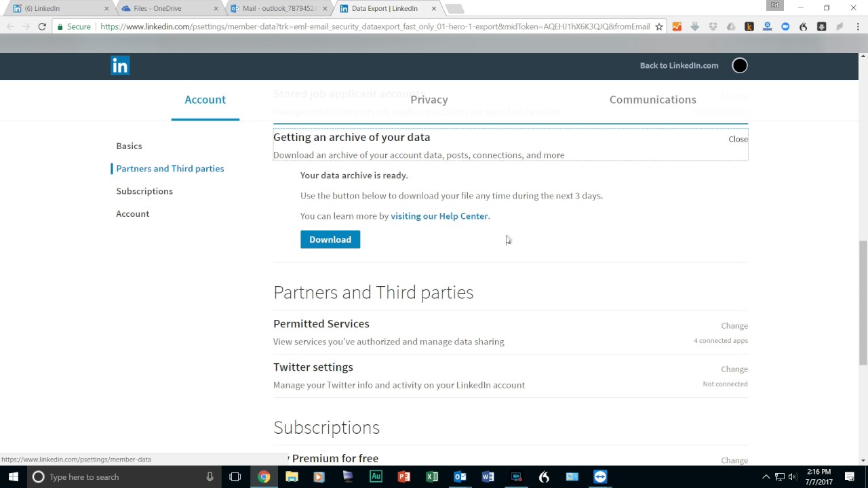868x488 pixels.
Task: Click the microphone icon in Cortana search
Action: point(210,476)
